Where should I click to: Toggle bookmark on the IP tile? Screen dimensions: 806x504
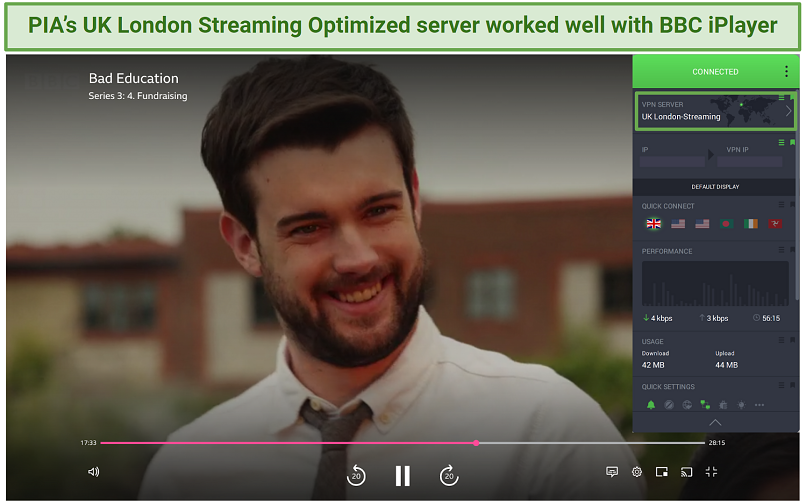tap(792, 142)
